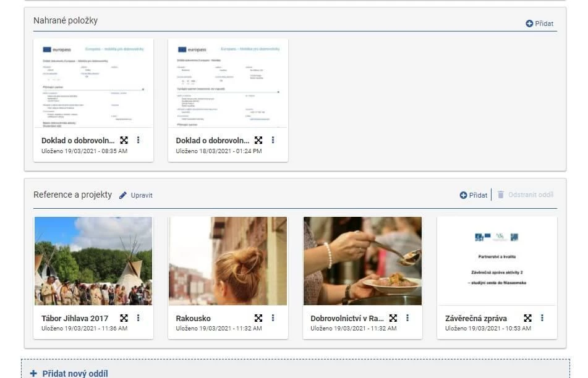Image resolution: width=588 pixels, height=378 pixels.
Task: Click the fullscreen icon on Dobrovolnictví v Ra... card
Action: tap(393, 318)
